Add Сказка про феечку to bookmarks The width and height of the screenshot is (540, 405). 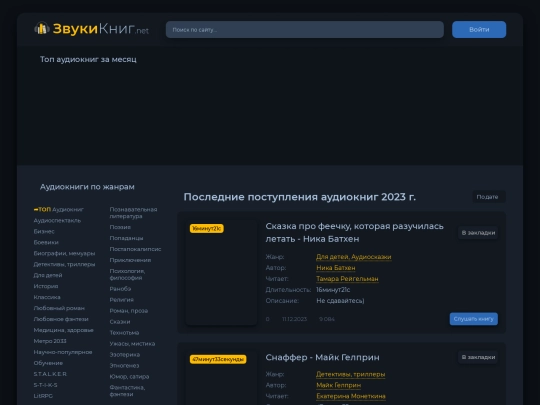(478, 233)
